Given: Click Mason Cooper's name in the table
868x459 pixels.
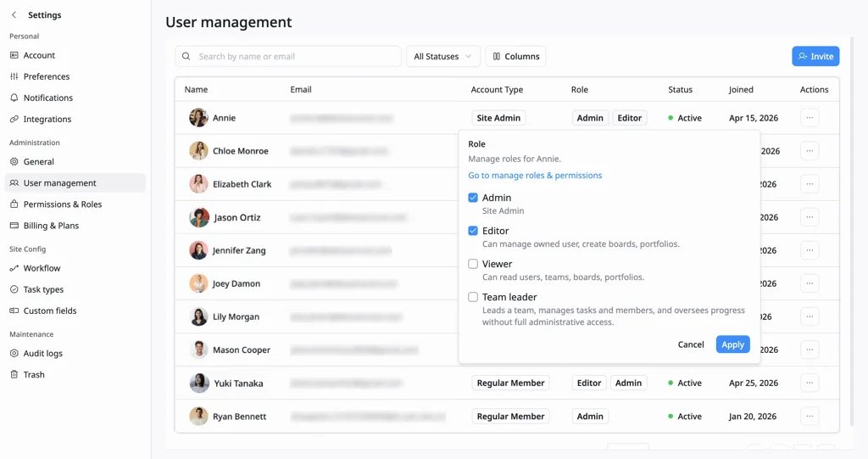Looking at the screenshot, I should point(242,350).
